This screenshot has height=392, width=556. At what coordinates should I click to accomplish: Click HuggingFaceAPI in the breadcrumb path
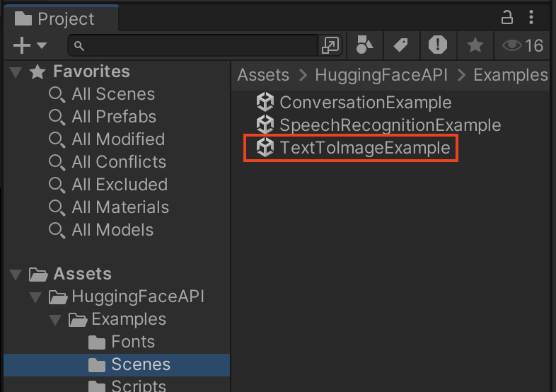381,75
